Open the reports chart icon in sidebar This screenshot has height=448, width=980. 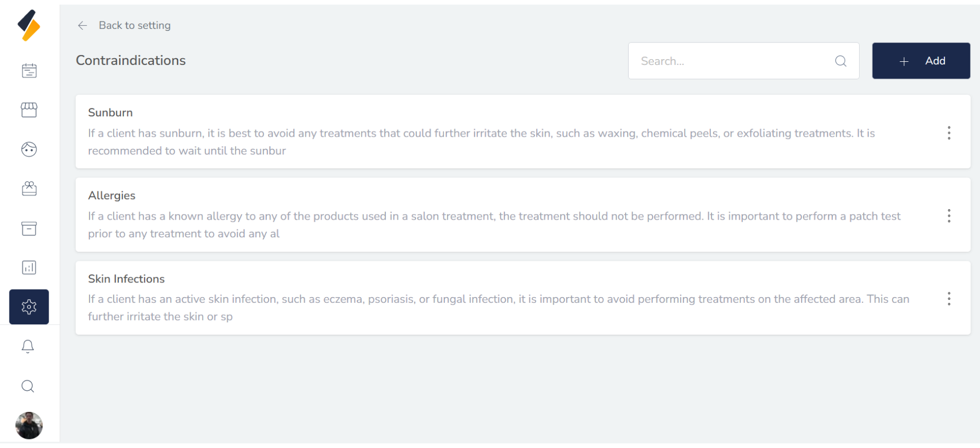29,268
